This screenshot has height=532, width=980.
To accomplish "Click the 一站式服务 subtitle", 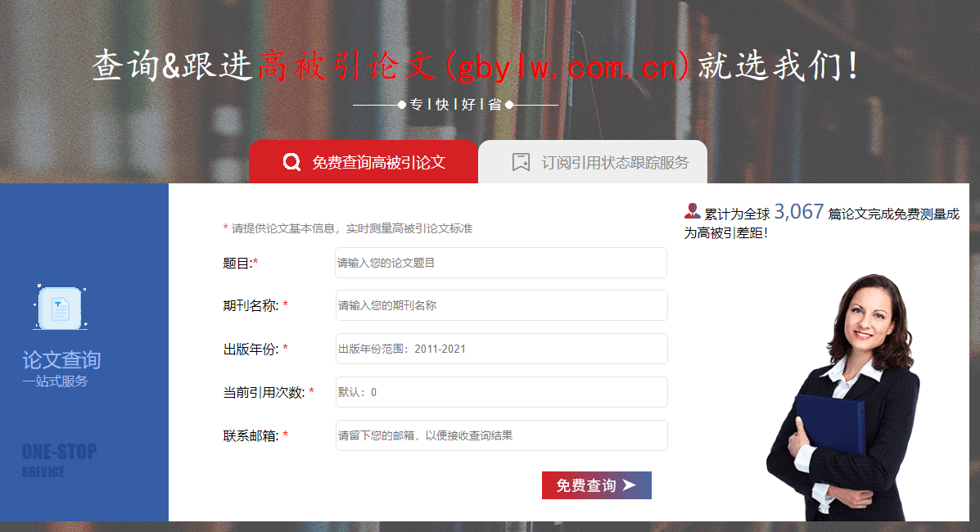I will 55,381.
